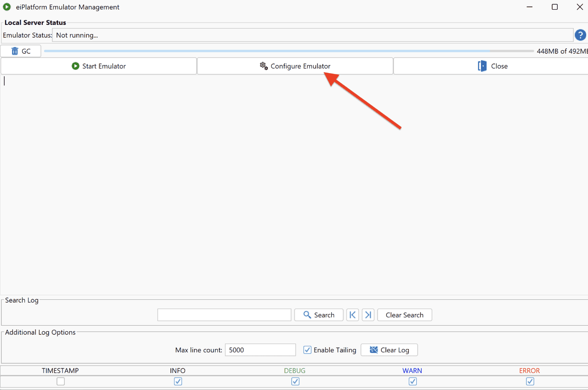Uncheck the WARN log level checkbox
Viewport: 588px width, 390px height.
pos(413,381)
